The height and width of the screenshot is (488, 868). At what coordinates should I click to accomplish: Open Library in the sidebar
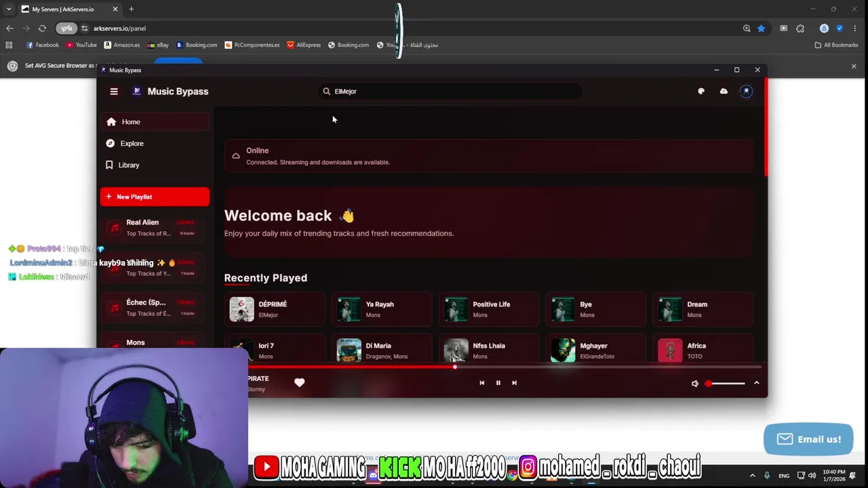click(155, 165)
